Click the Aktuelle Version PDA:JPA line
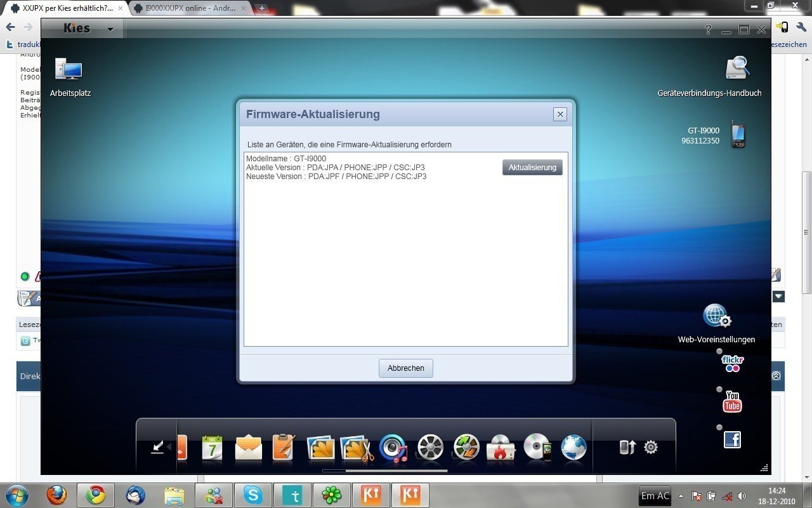This screenshot has height=508, width=812. click(336, 168)
